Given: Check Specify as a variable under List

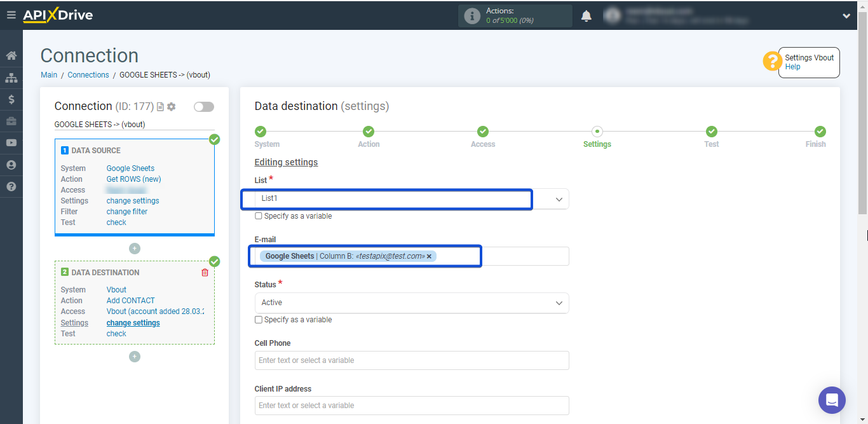Looking at the screenshot, I should [259, 216].
